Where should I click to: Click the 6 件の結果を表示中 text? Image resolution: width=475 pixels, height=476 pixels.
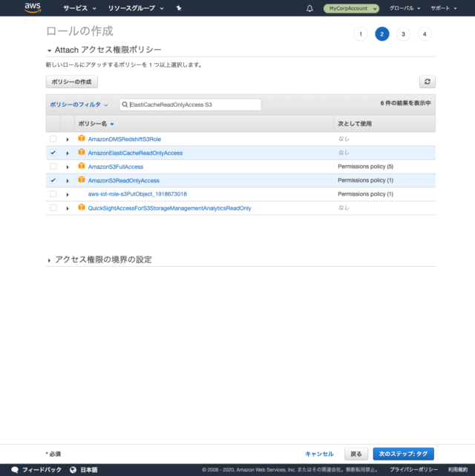coord(405,103)
